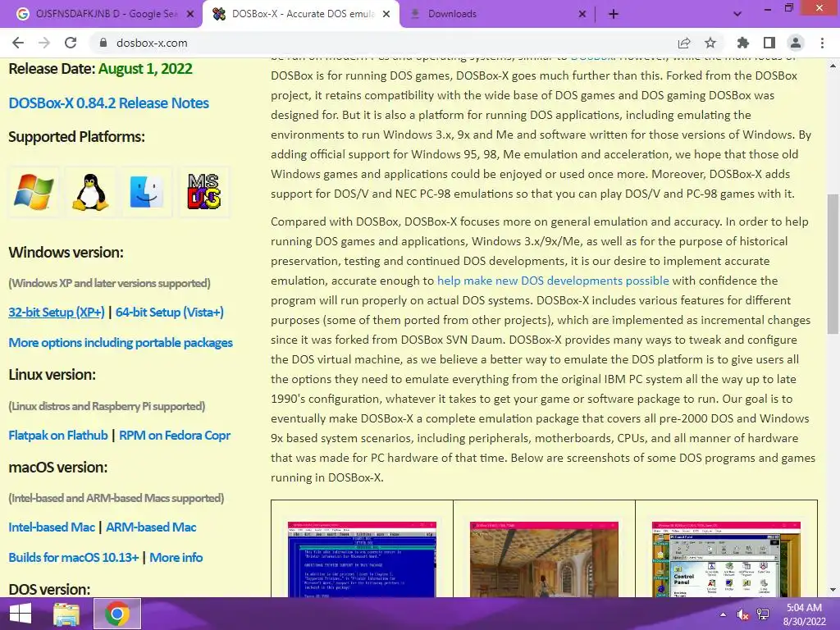This screenshot has height=630, width=840.
Task: Click the Supported Platforms heading
Action: 76,137
